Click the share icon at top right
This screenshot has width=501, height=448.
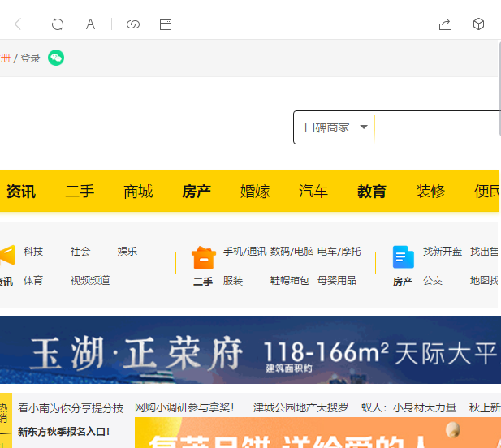pos(446,24)
